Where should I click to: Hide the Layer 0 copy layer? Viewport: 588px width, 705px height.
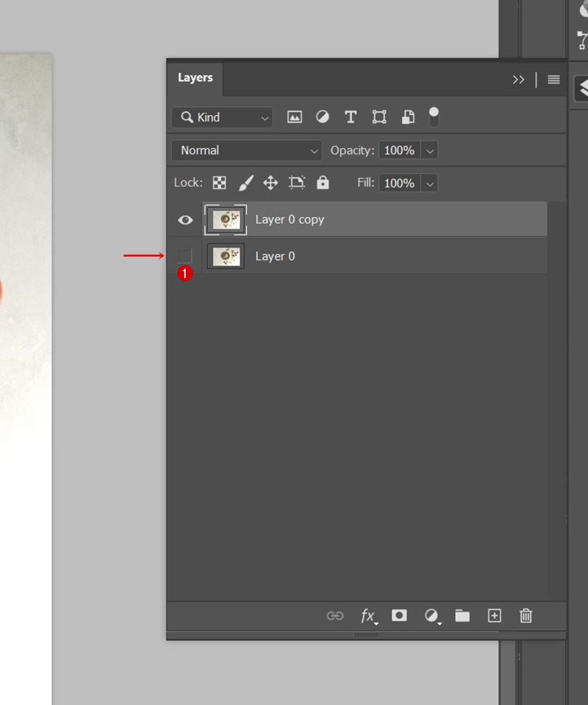pyautogui.click(x=185, y=220)
